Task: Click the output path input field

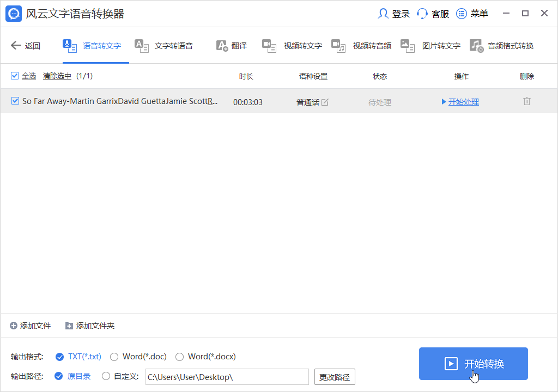Action: 227,376
